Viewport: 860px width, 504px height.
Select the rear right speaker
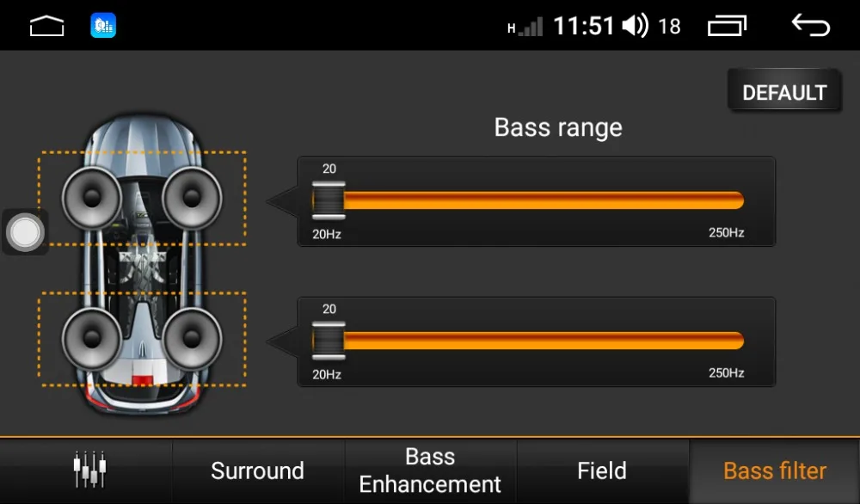click(x=193, y=338)
